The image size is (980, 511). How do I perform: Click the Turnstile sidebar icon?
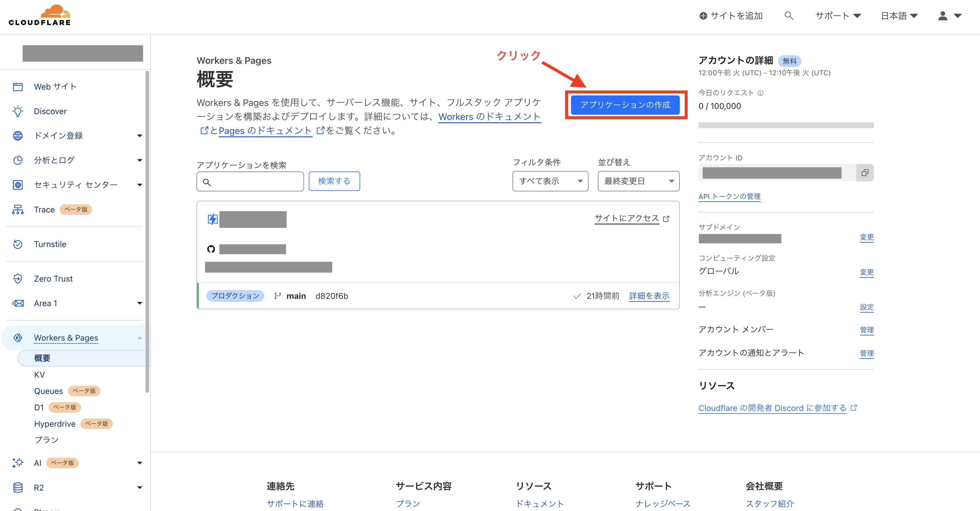point(18,244)
